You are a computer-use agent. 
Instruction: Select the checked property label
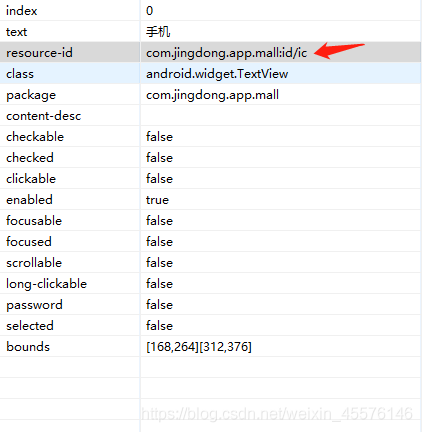pyautogui.click(x=30, y=158)
